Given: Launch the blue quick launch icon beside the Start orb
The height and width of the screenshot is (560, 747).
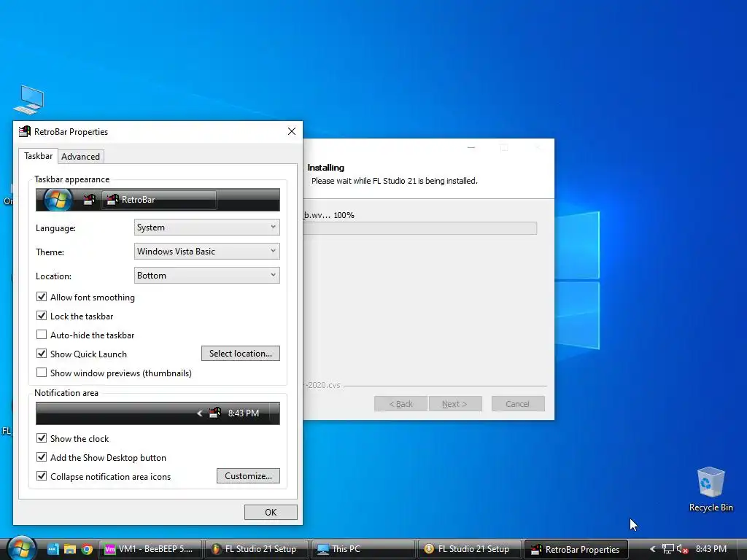Looking at the screenshot, I should [x=53, y=549].
